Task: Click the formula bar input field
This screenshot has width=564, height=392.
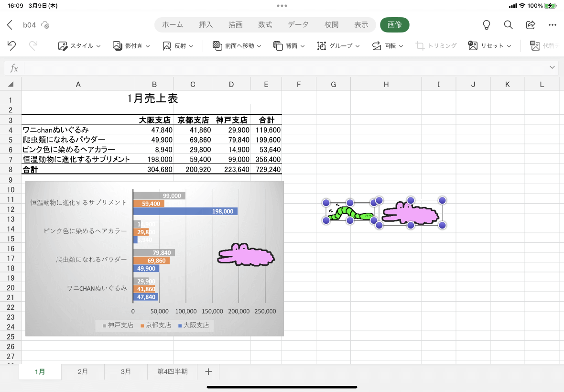Action: click(286, 68)
